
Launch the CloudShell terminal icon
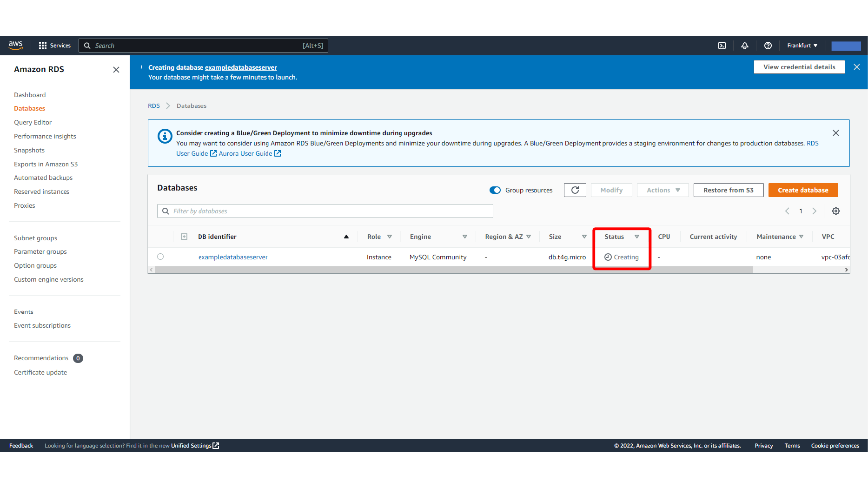pos(722,46)
